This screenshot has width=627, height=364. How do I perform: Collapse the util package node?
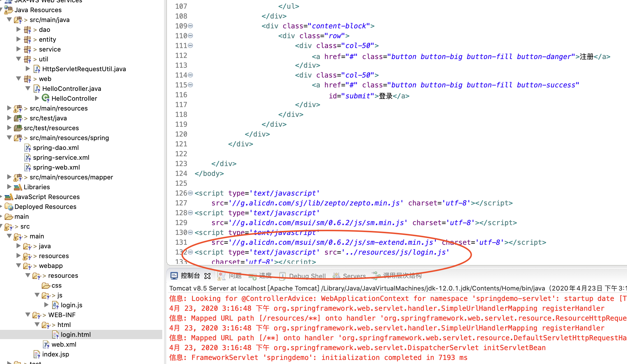click(19, 59)
